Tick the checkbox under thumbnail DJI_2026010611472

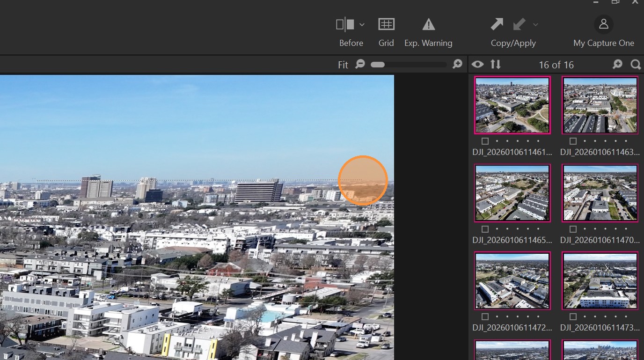485,316
